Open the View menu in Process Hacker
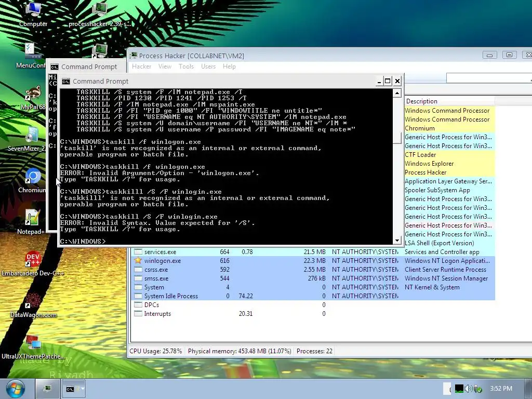This screenshot has width=532, height=399. coord(165,66)
